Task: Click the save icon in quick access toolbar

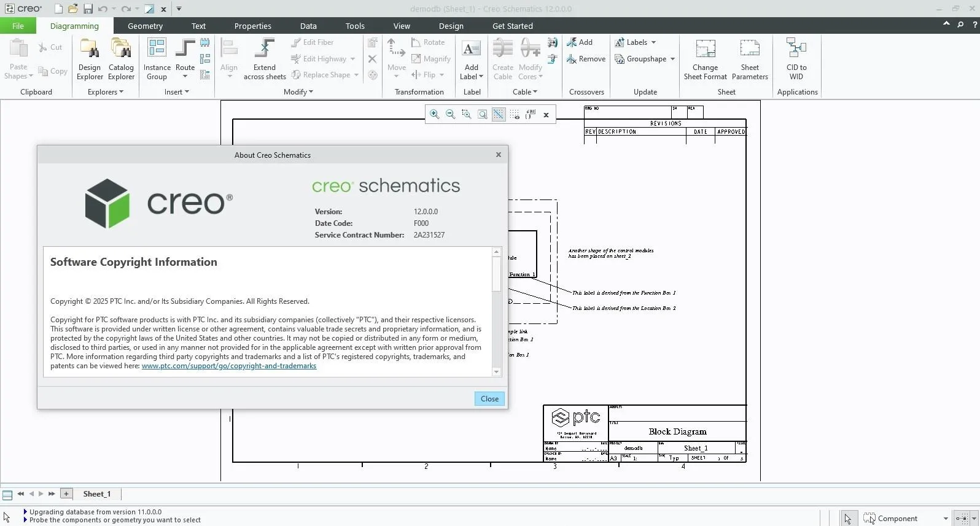Action: click(88, 9)
